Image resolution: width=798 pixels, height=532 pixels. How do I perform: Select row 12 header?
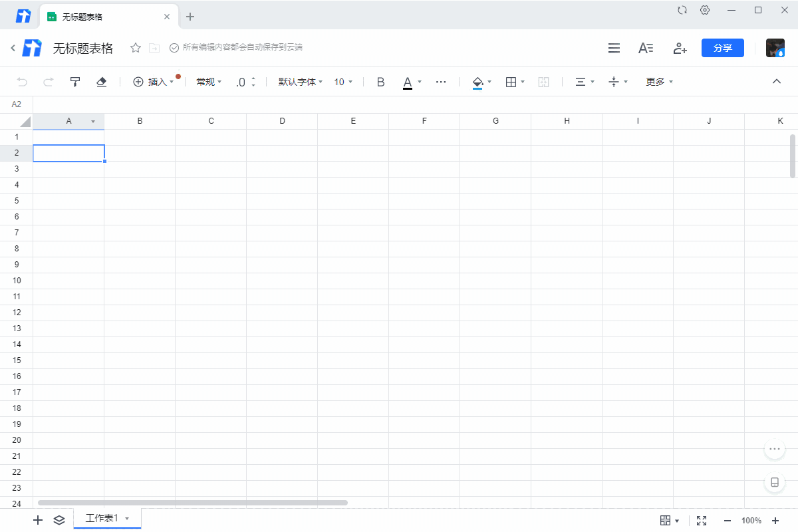point(17,313)
